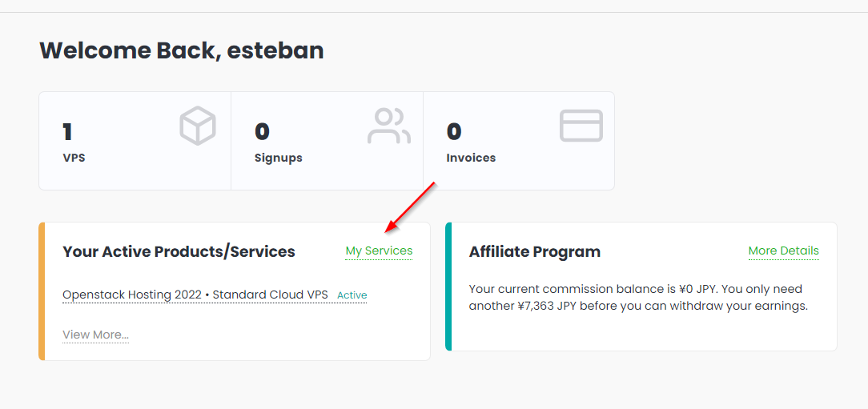Click the Invoices count number 0
868x409 pixels.
click(454, 131)
